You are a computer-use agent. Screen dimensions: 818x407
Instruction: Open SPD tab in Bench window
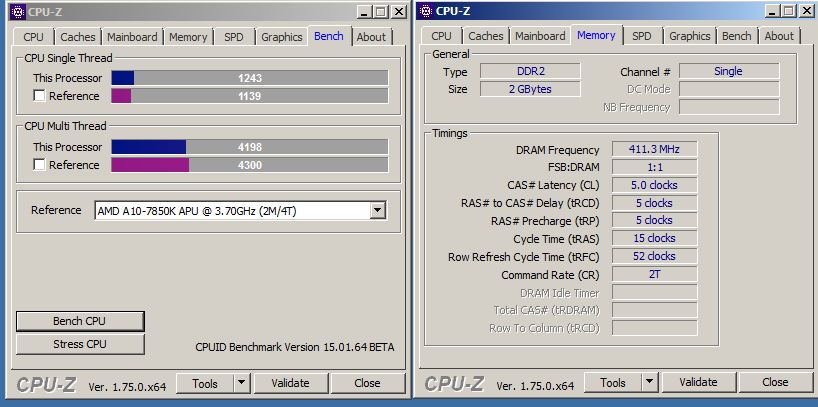(233, 37)
